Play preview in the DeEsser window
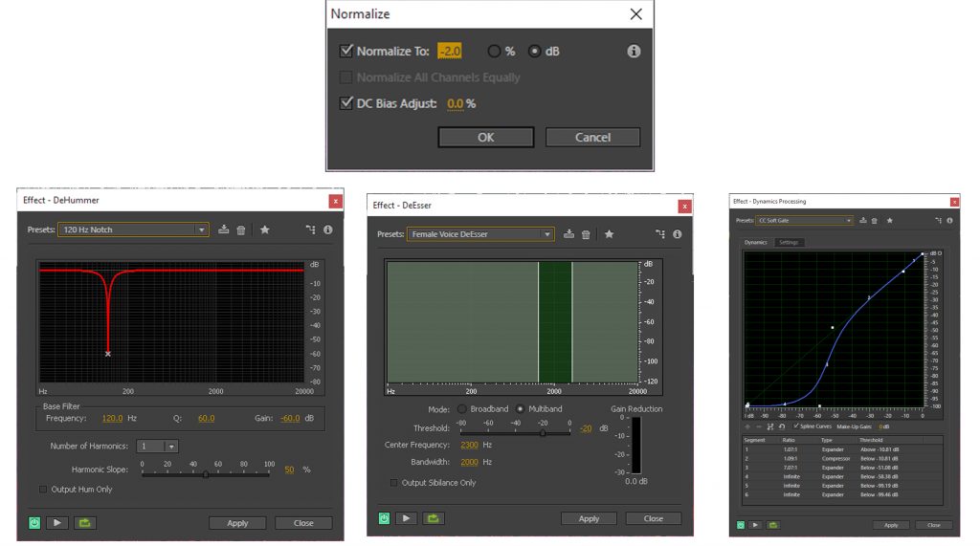 click(x=407, y=518)
